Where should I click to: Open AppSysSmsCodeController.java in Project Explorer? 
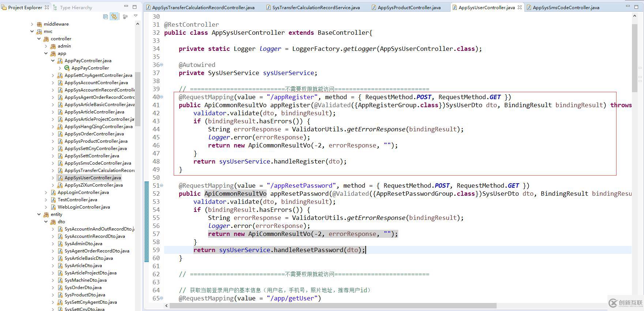point(98,163)
